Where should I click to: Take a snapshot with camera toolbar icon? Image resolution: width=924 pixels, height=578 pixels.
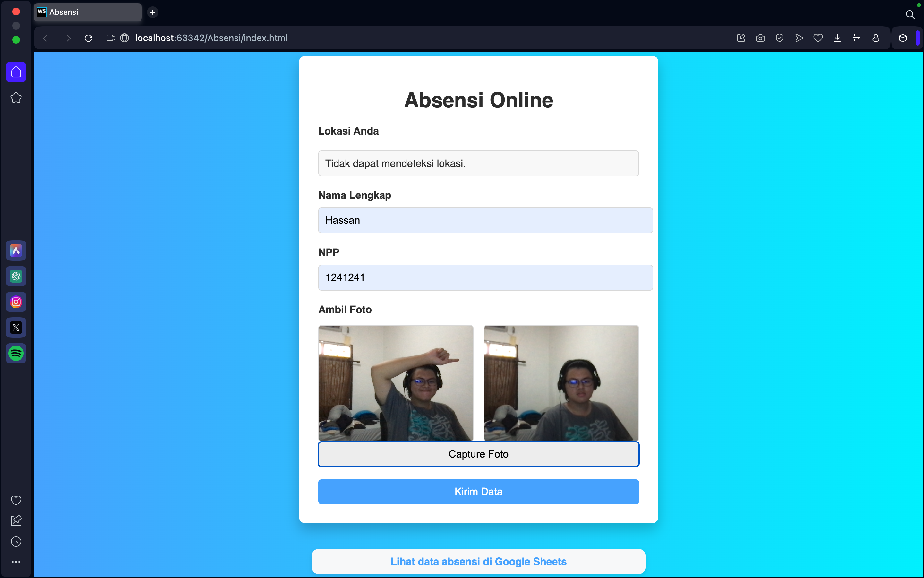pos(760,38)
